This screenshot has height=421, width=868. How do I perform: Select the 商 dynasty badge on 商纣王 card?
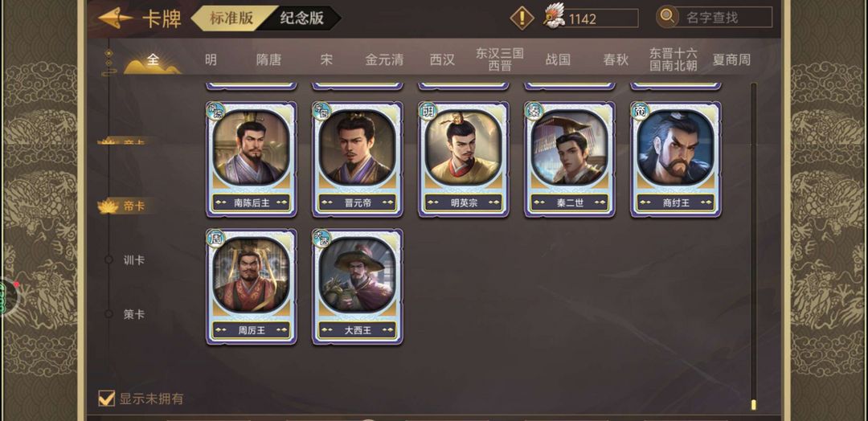pyautogui.click(x=640, y=111)
